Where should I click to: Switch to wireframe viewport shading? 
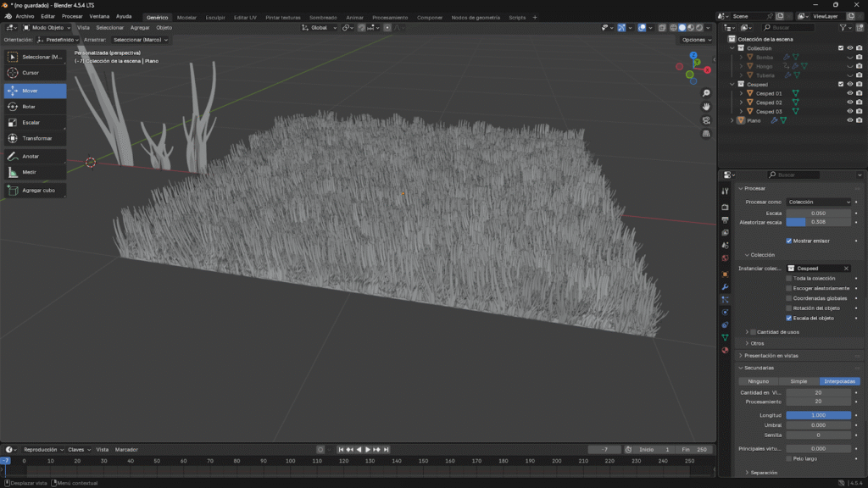tap(672, 27)
